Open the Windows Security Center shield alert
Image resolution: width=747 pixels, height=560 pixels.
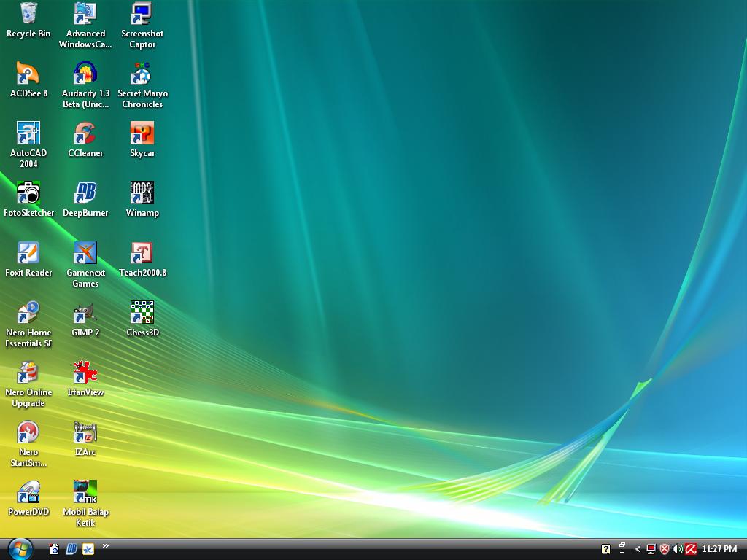point(665,548)
